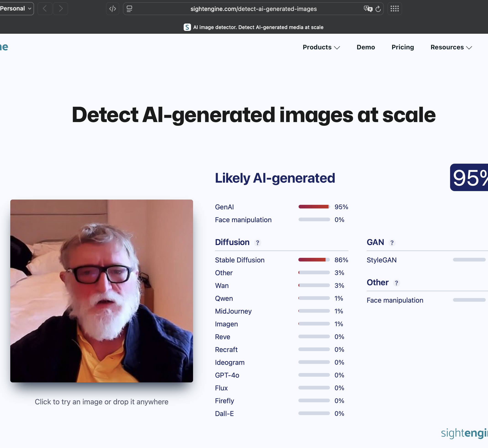Go to the Pricing page
Image resolution: width=488 pixels, height=448 pixels.
pyautogui.click(x=403, y=47)
